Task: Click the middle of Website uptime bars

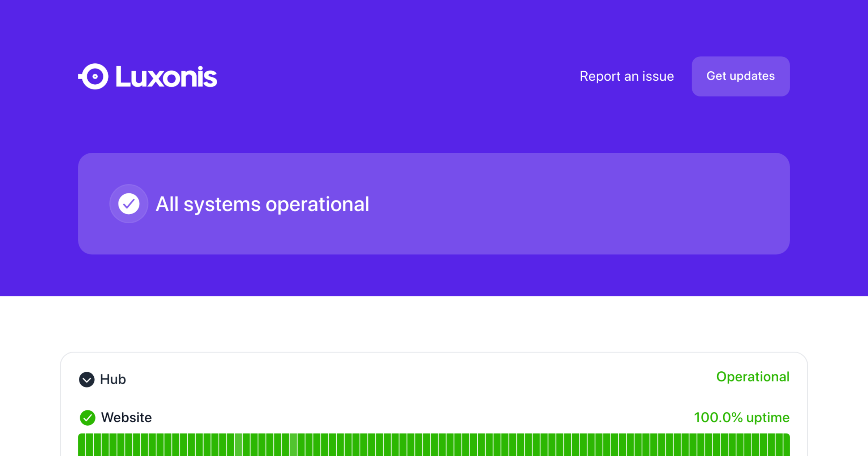Action: (434, 445)
